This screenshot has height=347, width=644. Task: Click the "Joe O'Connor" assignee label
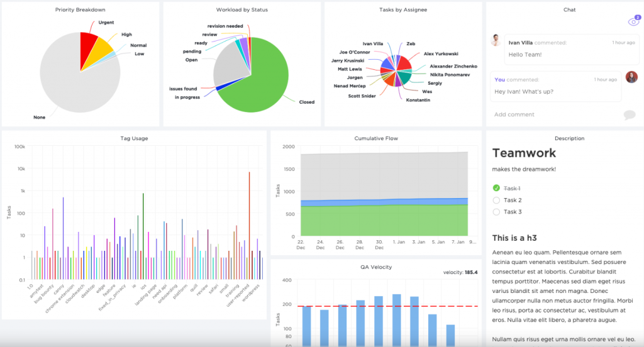(355, 52)
